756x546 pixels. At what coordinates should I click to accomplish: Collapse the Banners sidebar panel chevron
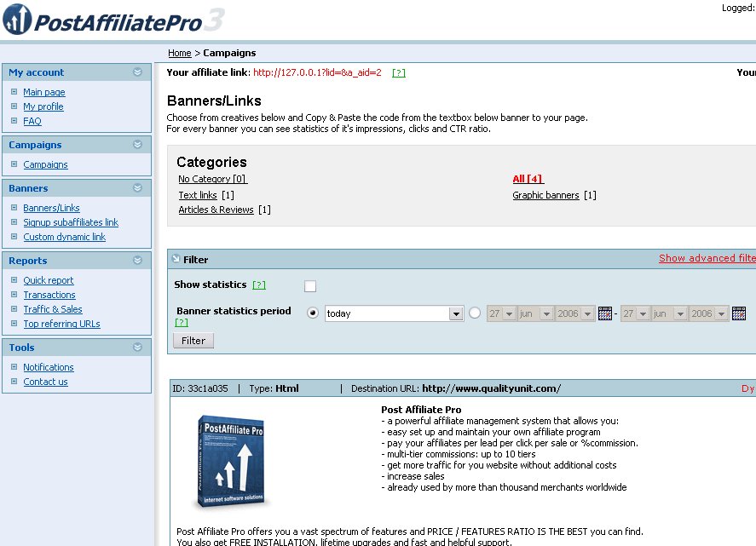pos(137,188)
